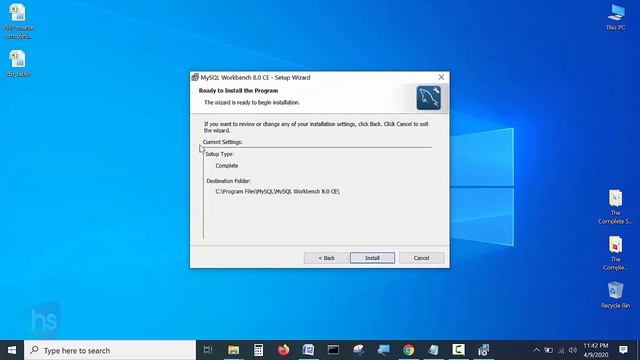Open the Windows Start menu
The height and width of the screenshot is (360, 640).
click(12, 350)
